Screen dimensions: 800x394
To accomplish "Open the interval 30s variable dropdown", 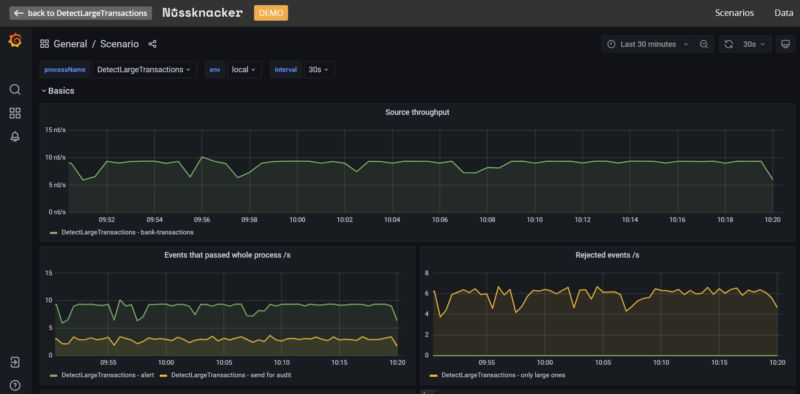I will click(319, 70).
